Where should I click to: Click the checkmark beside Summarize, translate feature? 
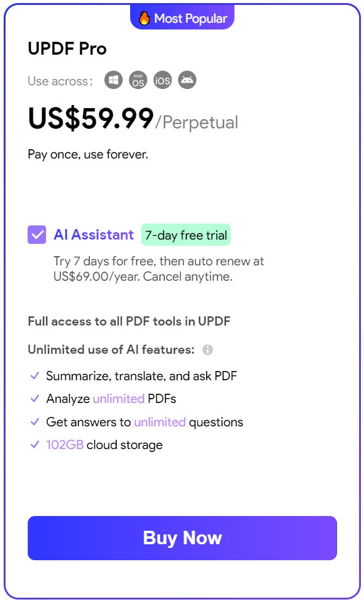[x=35, y=375]
